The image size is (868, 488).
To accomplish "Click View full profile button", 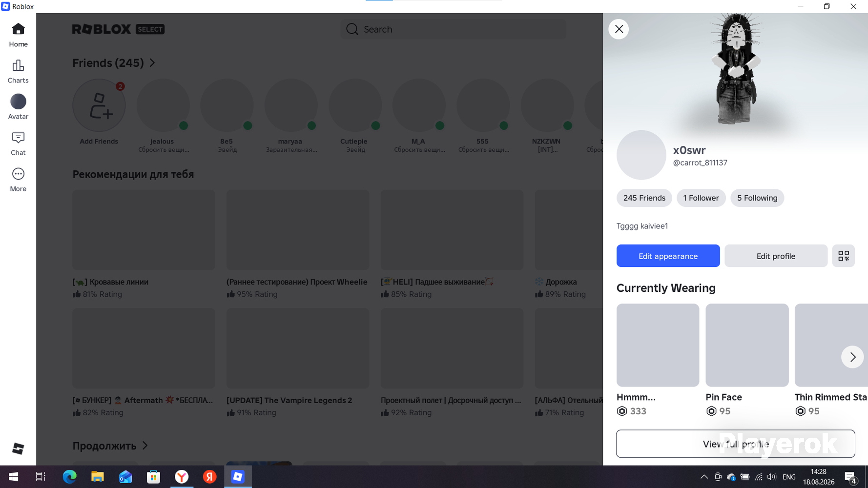I will 735,444.
